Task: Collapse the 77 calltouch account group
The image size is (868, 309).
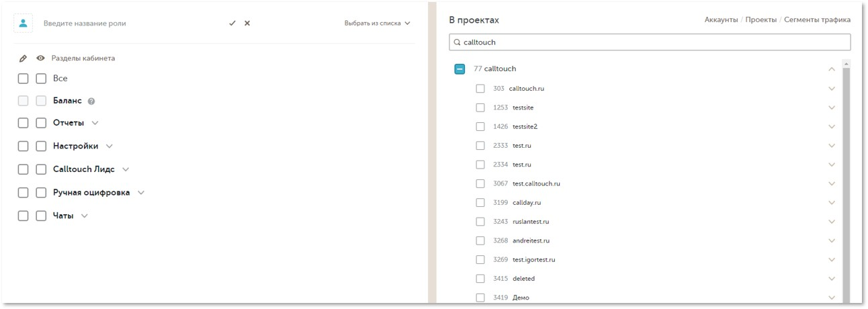Action: 832,69
